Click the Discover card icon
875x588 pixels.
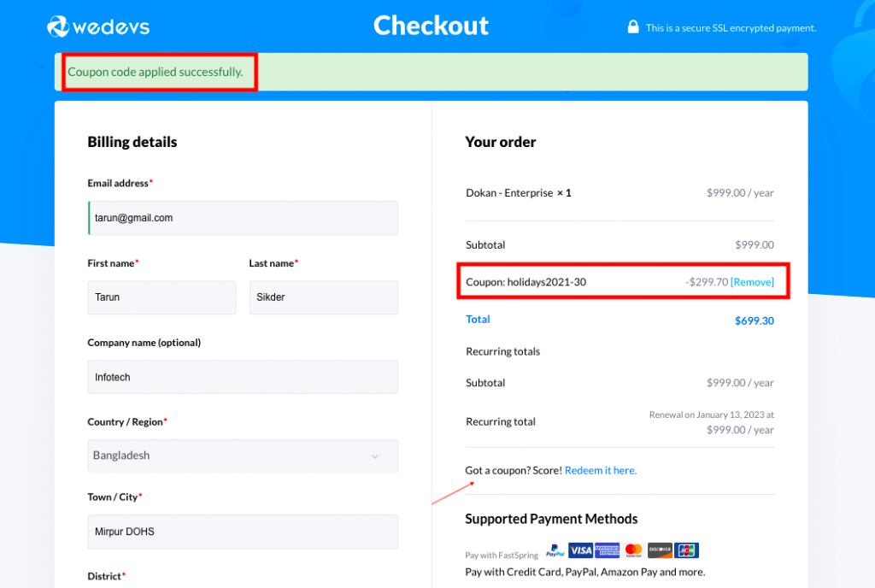coord(660,550)
